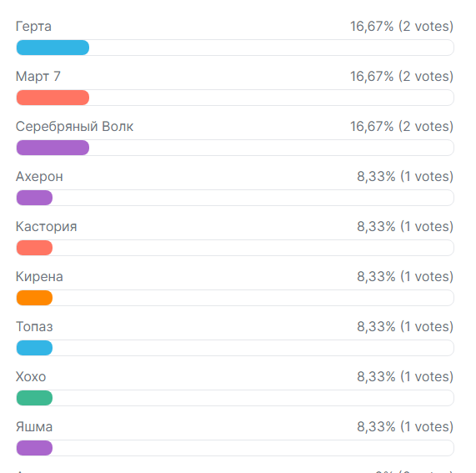Click the green Хохо progress bar
476x473 pixels.
(35, 398)
